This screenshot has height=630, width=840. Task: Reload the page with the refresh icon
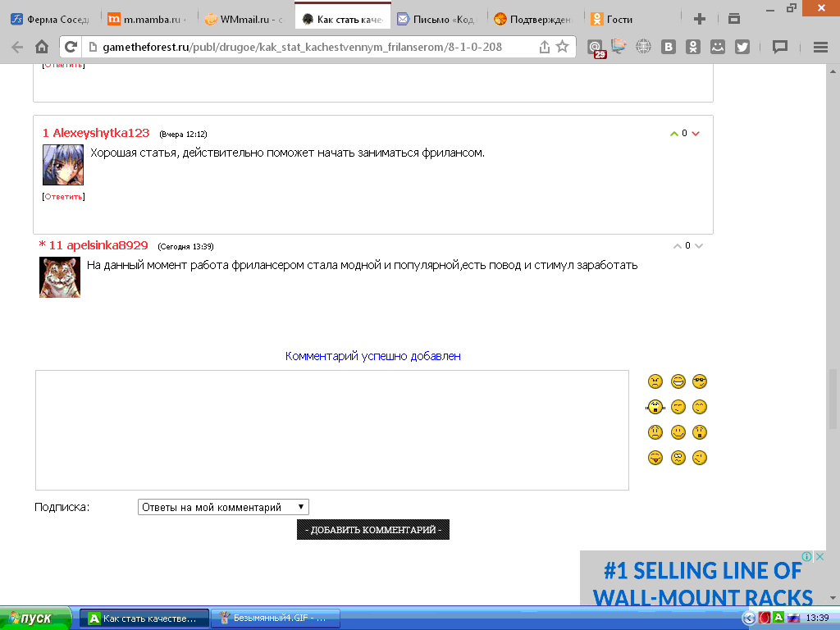pyautogui.click(x=71, y=47)
